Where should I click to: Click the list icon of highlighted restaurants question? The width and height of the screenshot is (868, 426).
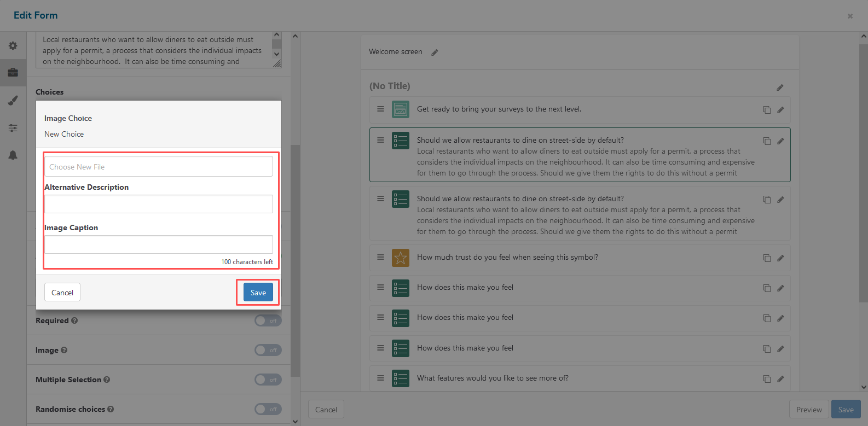(x=401, y=141)
